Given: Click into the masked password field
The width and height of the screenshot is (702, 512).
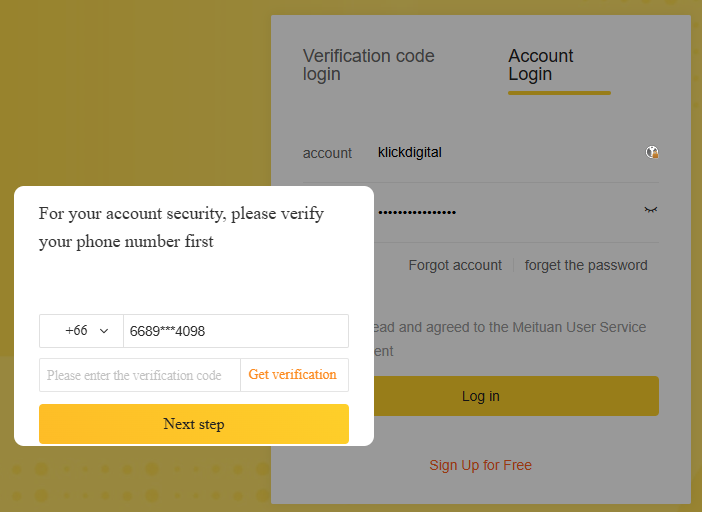Looking at the screenshot, I should (x=500, y=212).
